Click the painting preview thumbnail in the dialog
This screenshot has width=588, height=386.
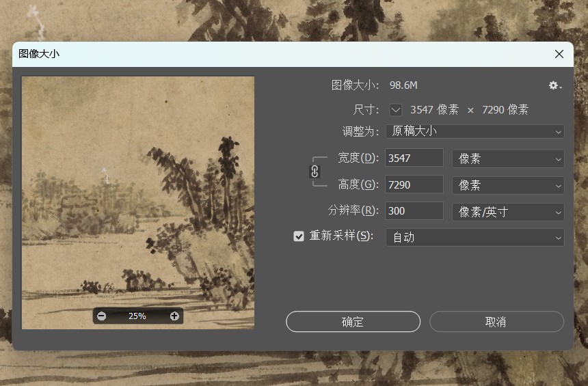tap(138, 203)
